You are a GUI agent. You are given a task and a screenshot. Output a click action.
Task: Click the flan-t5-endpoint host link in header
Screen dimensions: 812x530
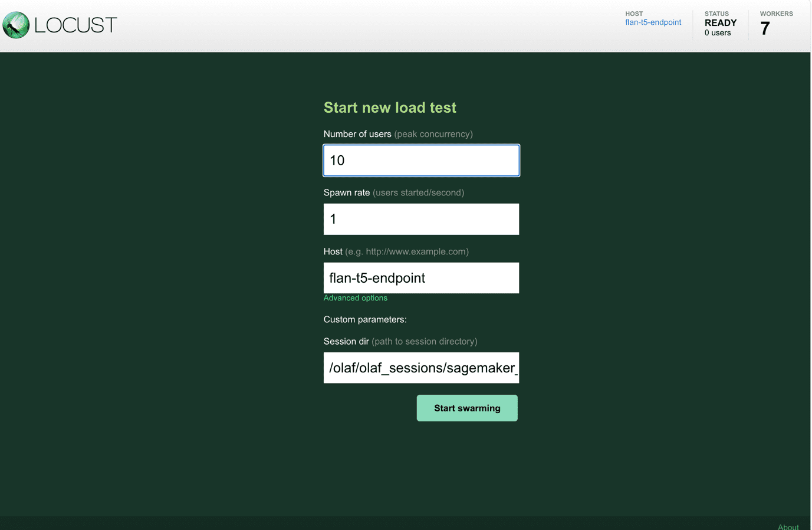653,22
